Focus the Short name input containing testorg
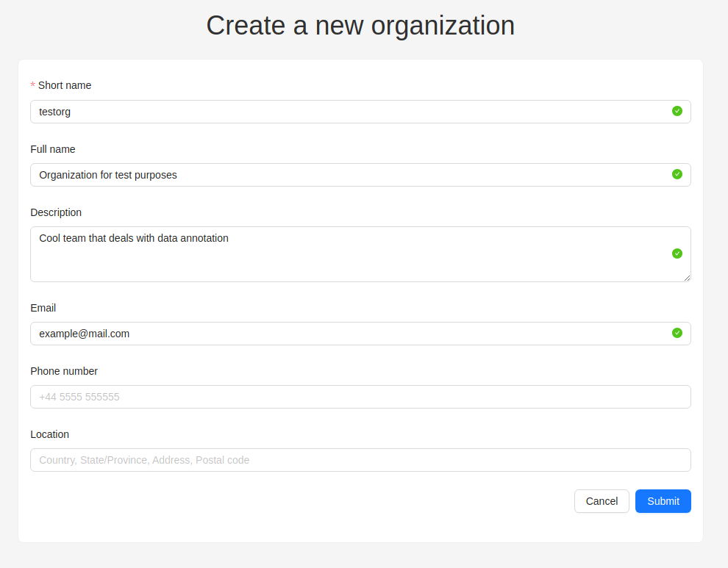Viewport: 728px width, 568px height. coord(346,112)
